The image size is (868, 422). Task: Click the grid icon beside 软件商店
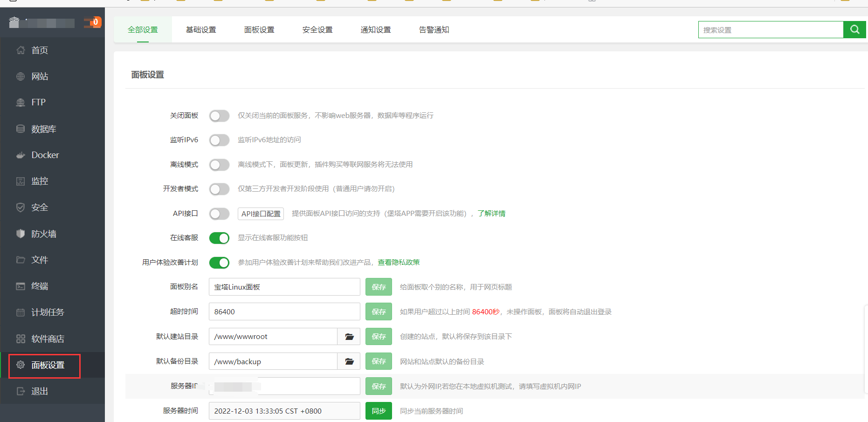pyautogui.click(x=21, y=339)
